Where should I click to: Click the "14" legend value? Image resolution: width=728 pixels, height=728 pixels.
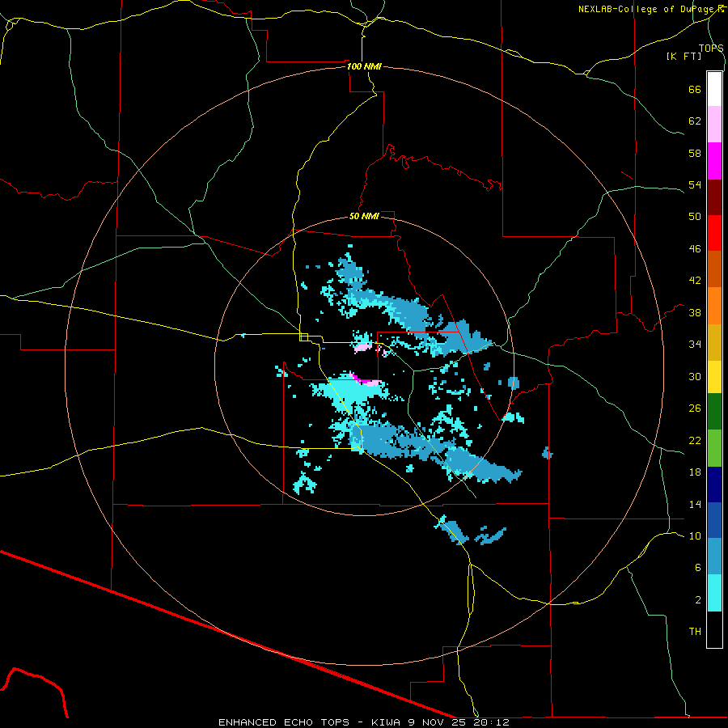pos(695,504)
